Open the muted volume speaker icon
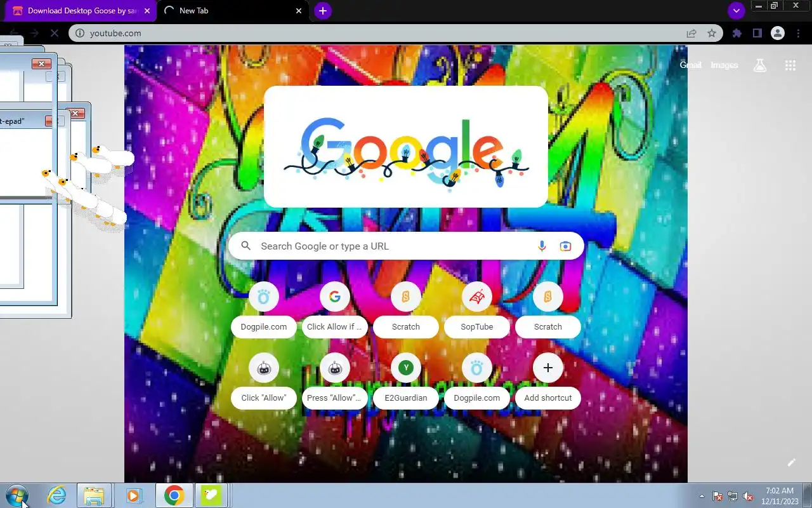The width and height of the screenshot is (812, 508). (x=748, y=496)
